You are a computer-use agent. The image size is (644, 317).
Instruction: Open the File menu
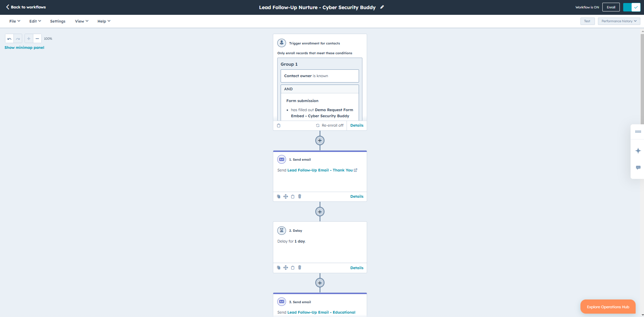pyautogui.click(x=15, y=21)
